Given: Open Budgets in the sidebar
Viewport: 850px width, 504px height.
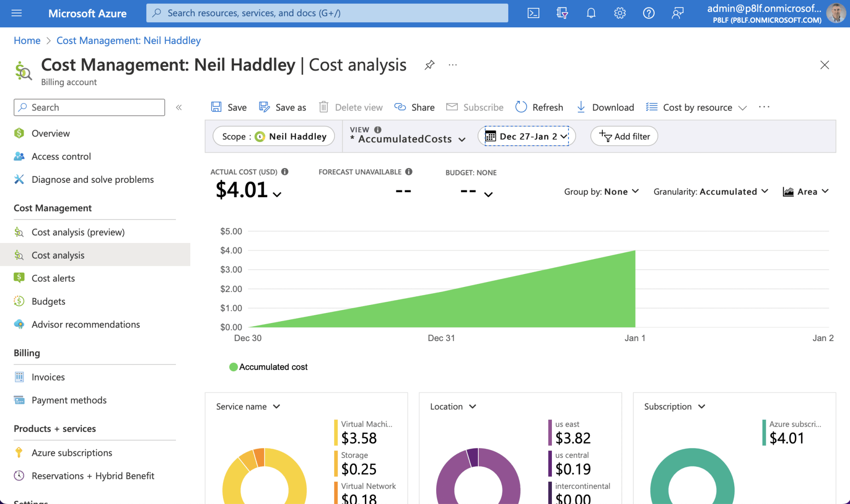Looking at the screenshot, I should click(x=48, y=301).
